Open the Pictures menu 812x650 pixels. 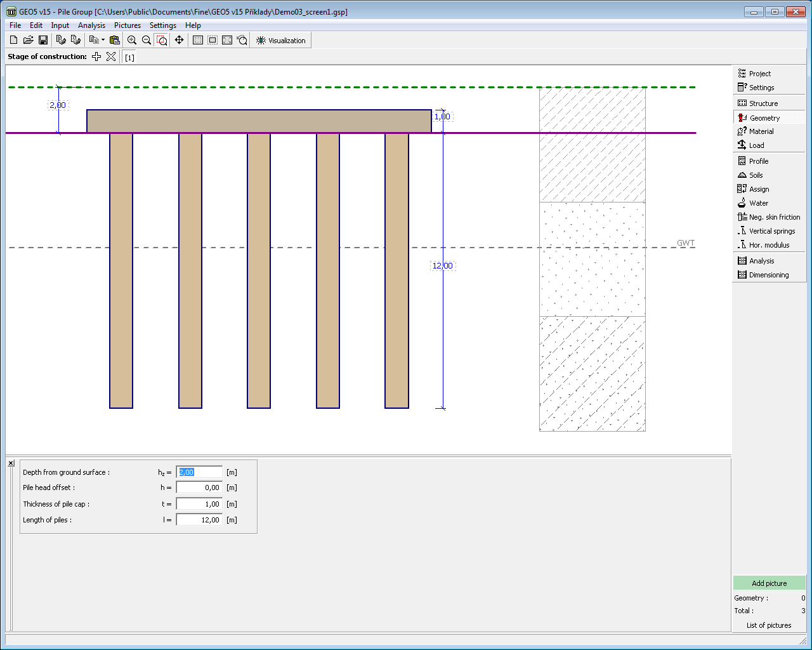point(128,25)
